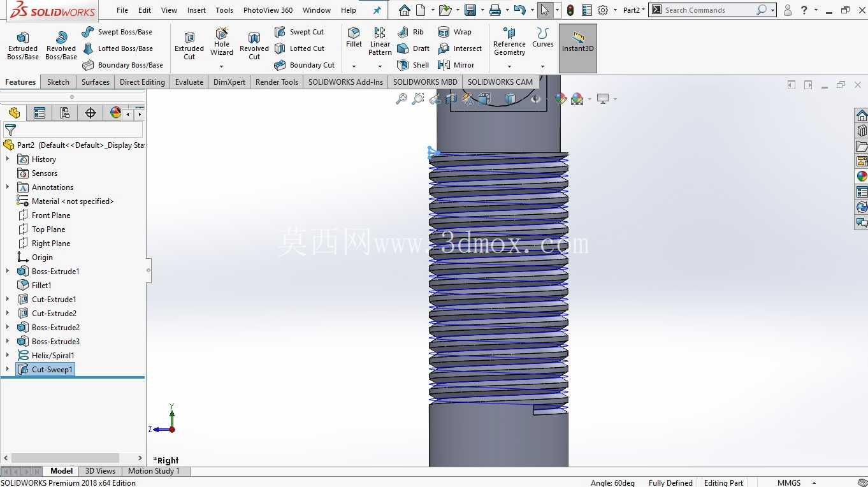This screenshot has width=868, height=487.
Task: Open the Tools menu
Action: tap(224, 10)
